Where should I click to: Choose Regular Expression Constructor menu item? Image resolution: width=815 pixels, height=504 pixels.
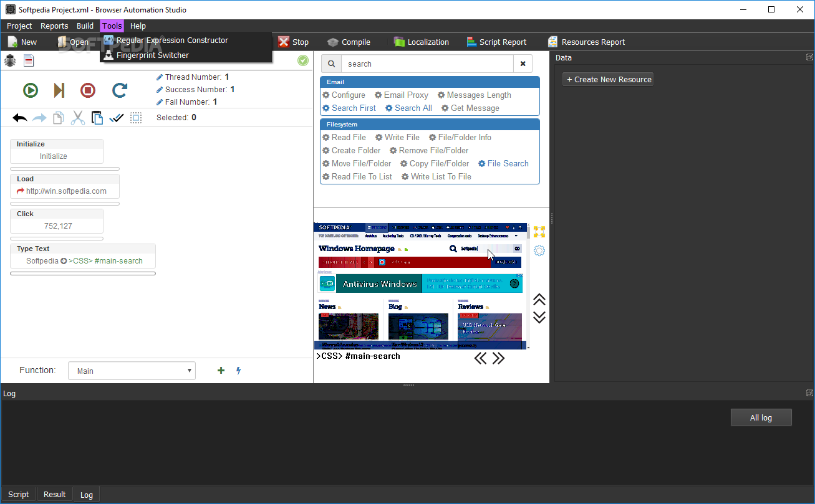click(x=186, y=40)
